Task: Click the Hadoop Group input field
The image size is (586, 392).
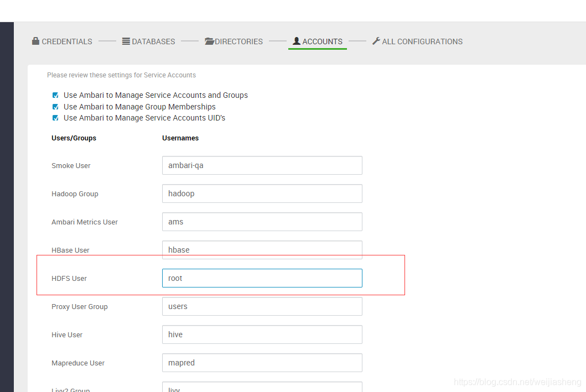Action: pyautogui.click(x=262, y=194)
